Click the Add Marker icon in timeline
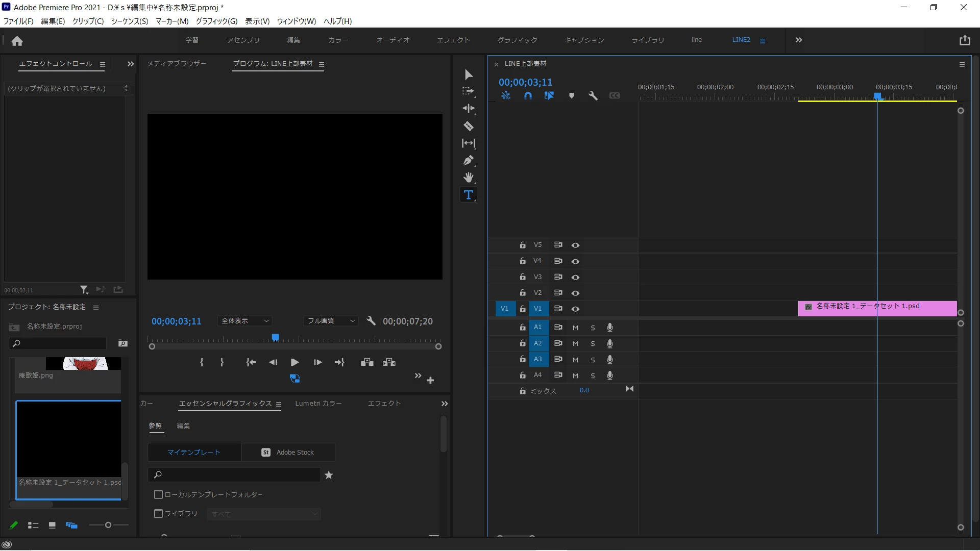Viewport: 980px width, 551px height. pyautogui.click(x=571, y=96)
